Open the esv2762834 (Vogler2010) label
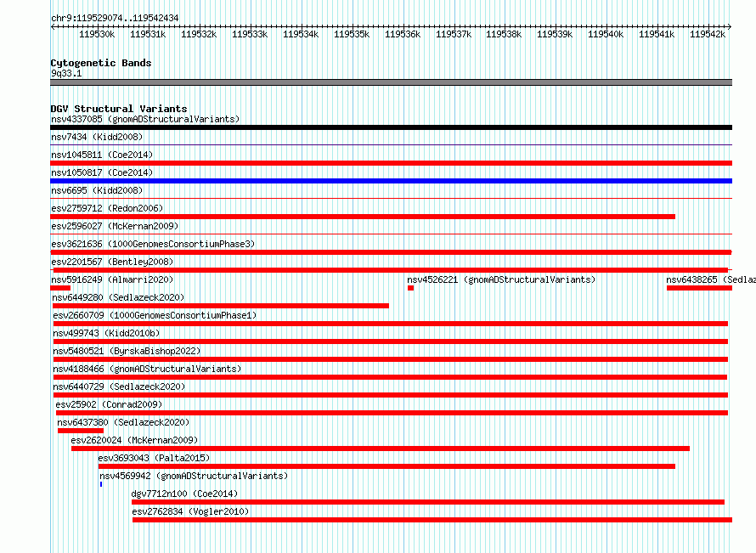The image size is (756, 553). point(190,511)
